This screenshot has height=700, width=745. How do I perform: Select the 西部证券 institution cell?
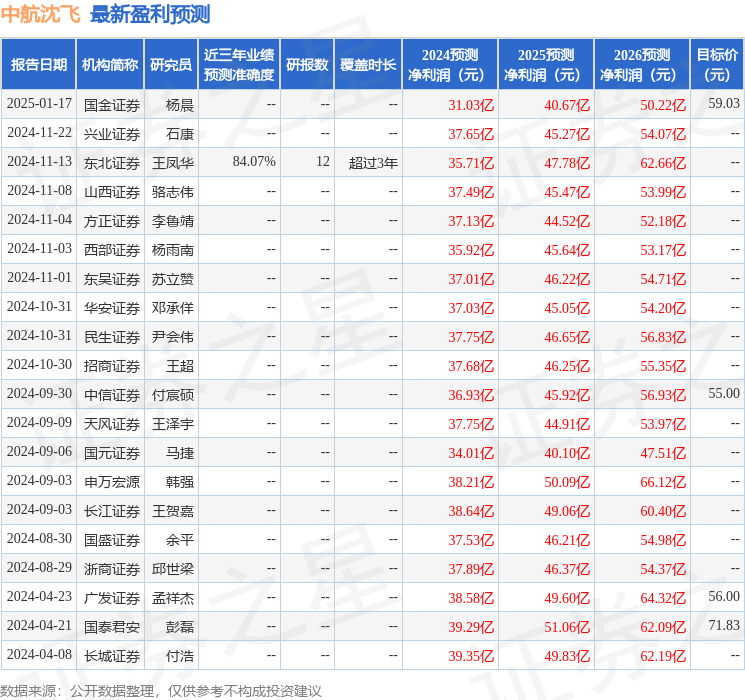click(x=110, y=249)
